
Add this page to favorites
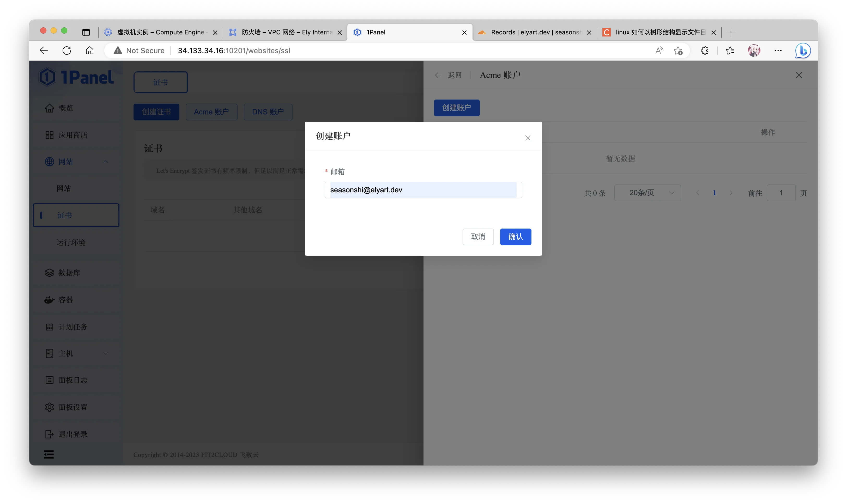coord(678,51)
